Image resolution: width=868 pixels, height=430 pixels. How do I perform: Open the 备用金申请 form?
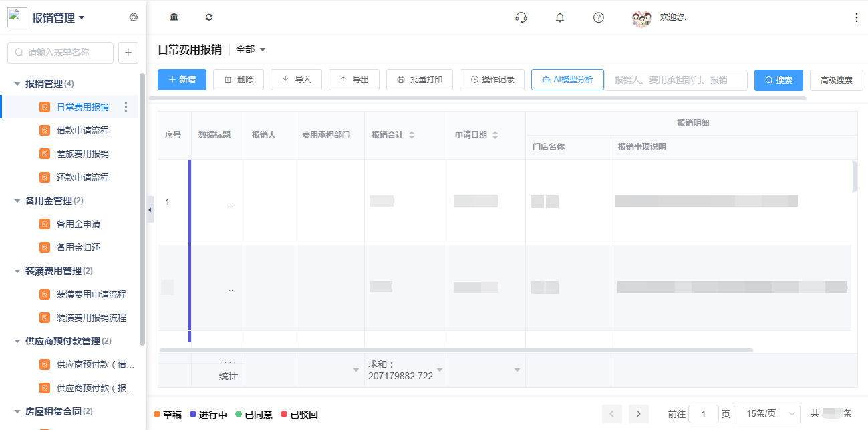pos(78,224)
